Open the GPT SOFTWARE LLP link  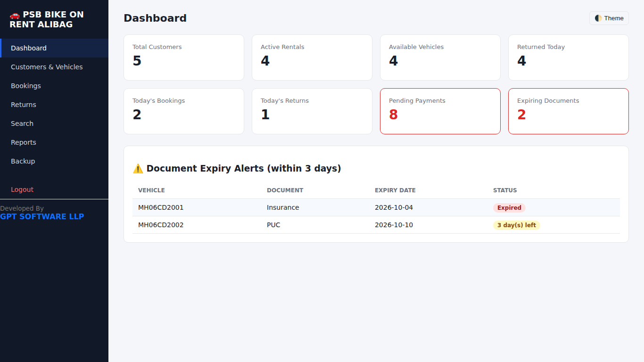click(x=42, y=217)
